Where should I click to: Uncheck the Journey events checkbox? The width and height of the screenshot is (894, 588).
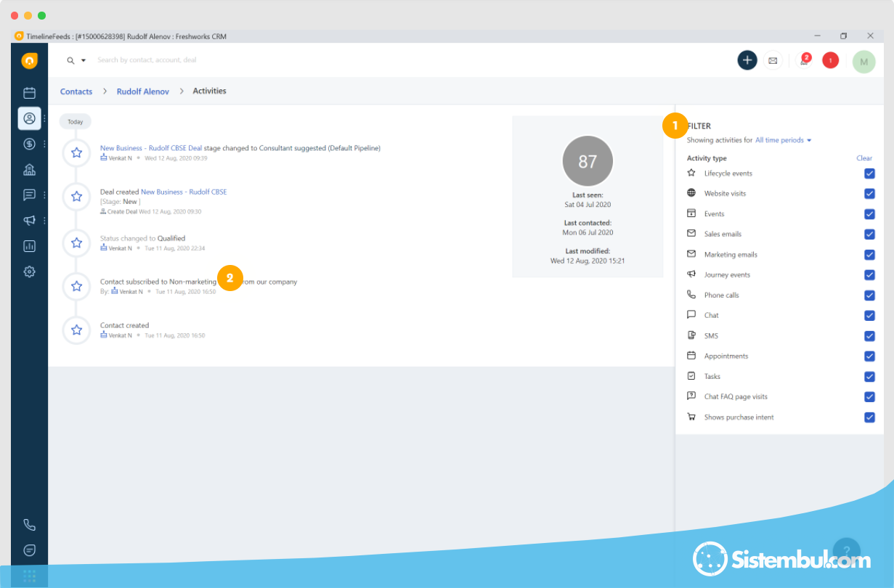869,275
